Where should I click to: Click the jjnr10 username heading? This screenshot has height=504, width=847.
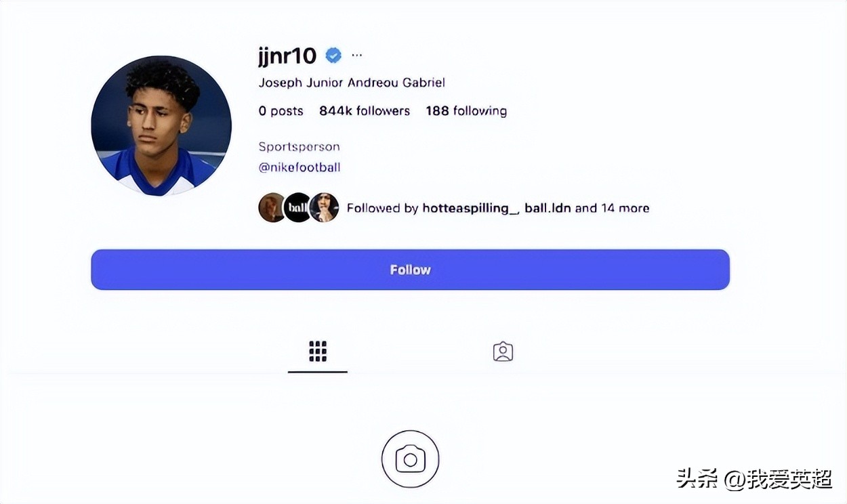pyautogui.click(x=287, y=56)
